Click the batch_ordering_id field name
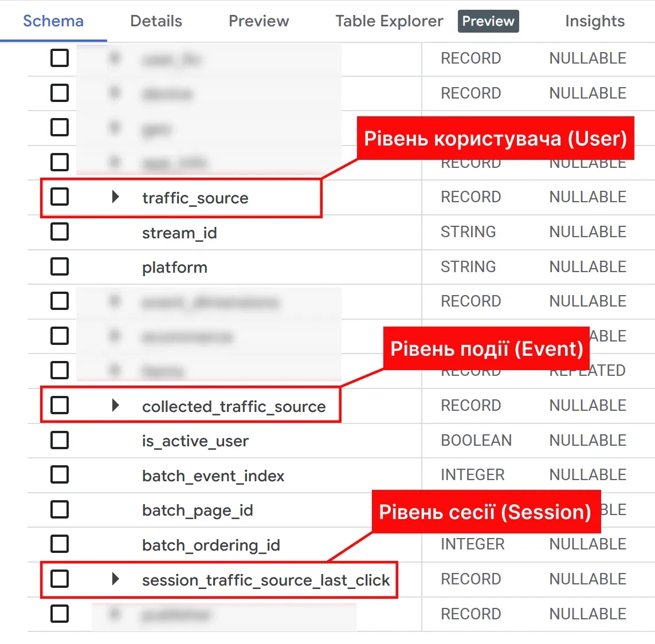Viewport: 655px width, 644px height. pos(211,545)
